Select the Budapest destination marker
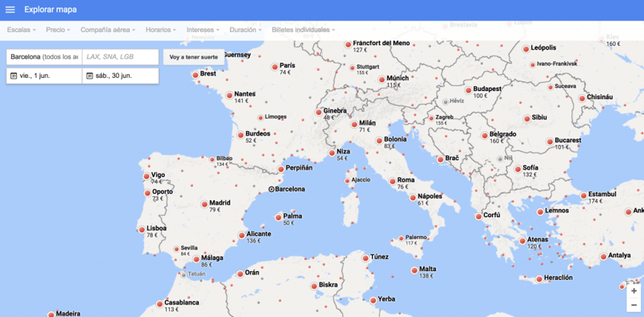The image size is (644, 317). pyautogui.click(x=469, y=90)
